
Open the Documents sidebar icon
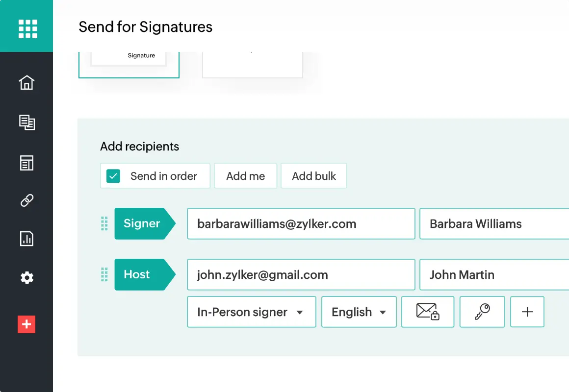26,122
